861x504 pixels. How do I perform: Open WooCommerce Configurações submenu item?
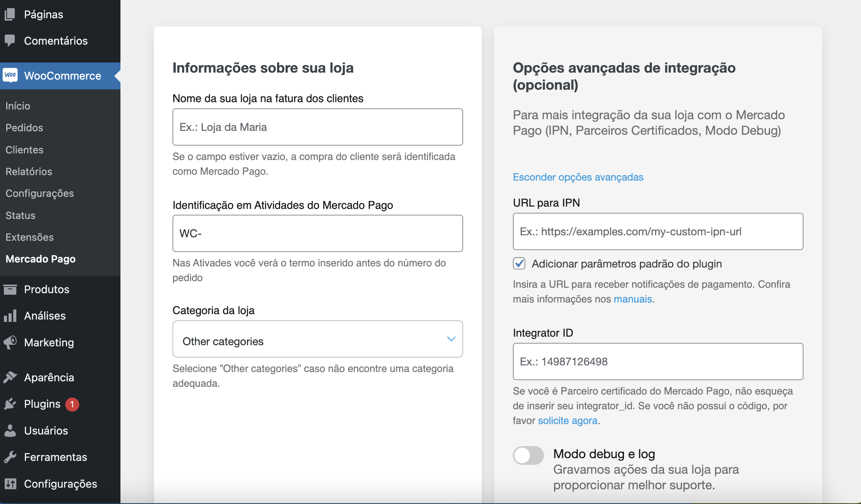coord(40,193)
